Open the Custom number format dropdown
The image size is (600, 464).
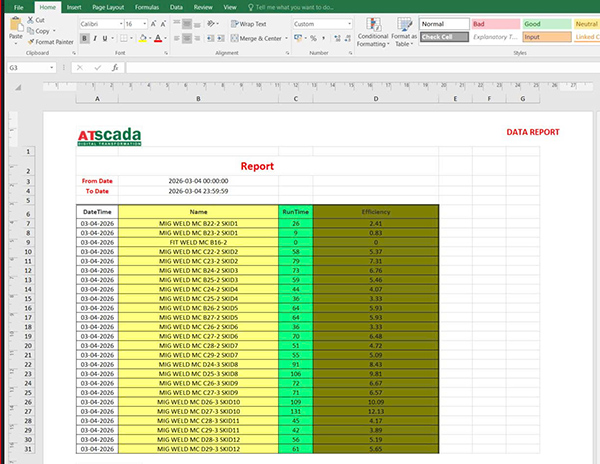coord(348,23)
